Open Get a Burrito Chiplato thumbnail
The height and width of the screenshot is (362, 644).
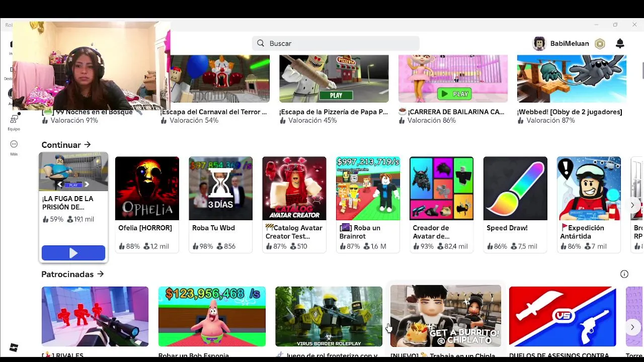point(446,317)
